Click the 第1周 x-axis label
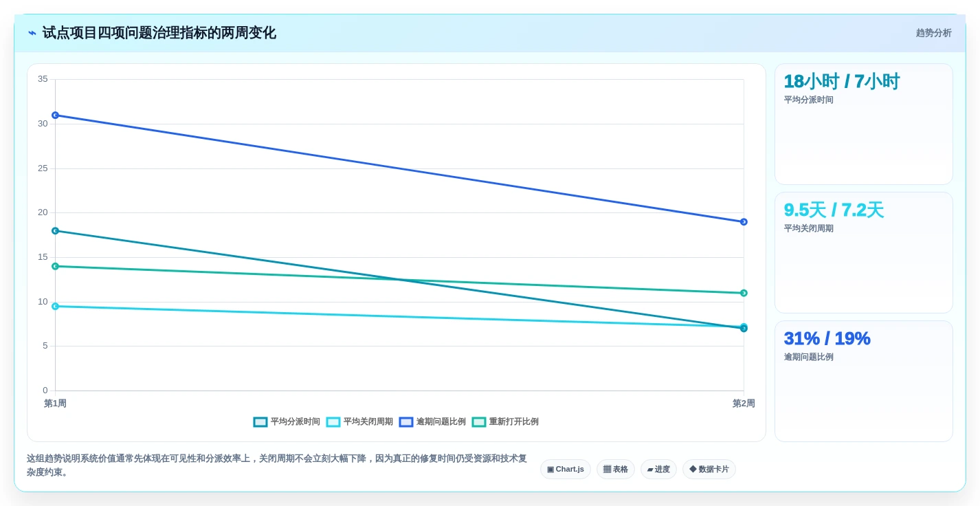 point(55,404)
